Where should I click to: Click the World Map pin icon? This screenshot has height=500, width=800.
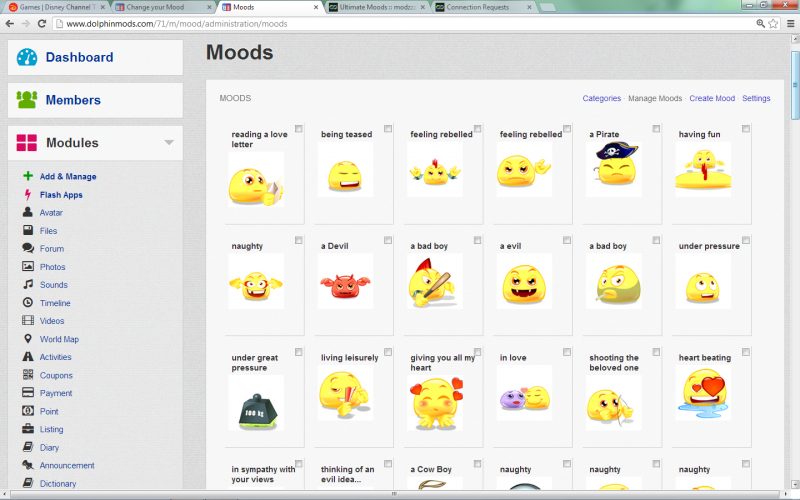click(x=28, y=338)
